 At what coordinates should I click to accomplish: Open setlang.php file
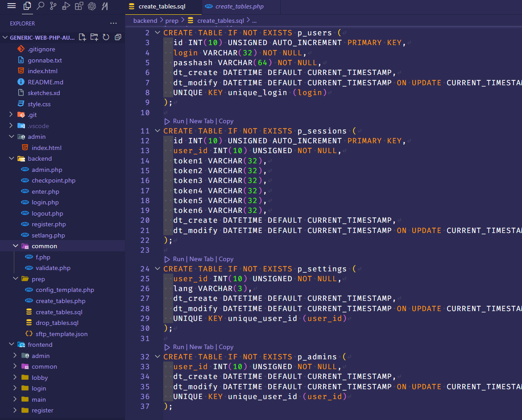(48, 236)
